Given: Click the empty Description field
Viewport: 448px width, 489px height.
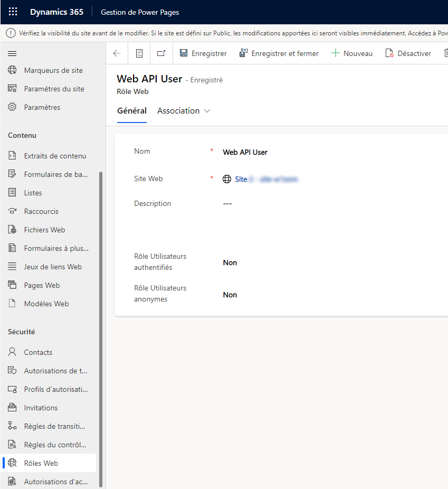Looking at the screenshot, I should pos(227,204).
